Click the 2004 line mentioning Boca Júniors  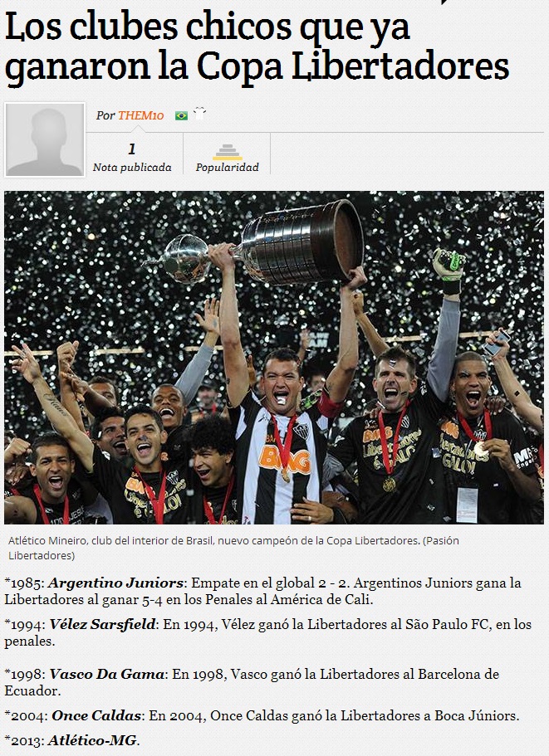pos(262,715)
